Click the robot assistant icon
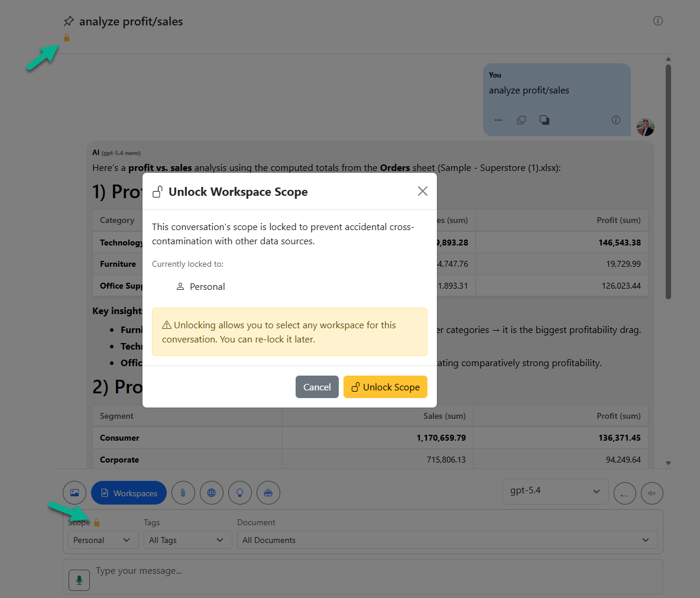 coord(268,492)
